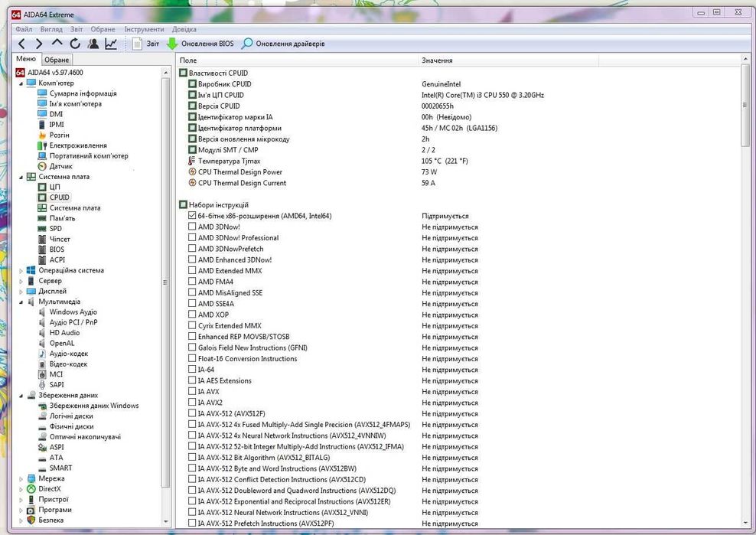Open user manage icon in toolbar
The image size is (756, 535).
[93, 44]
